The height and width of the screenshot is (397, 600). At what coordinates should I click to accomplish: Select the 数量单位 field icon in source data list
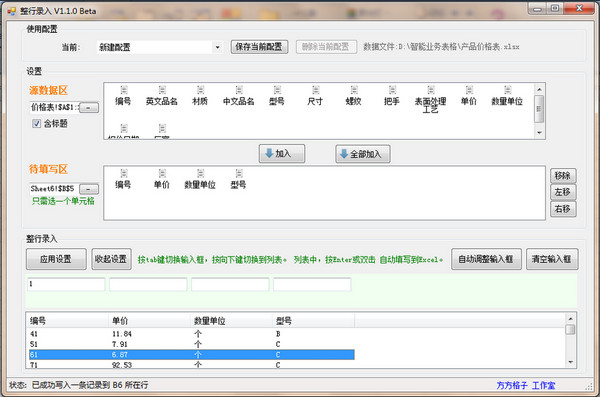508,90
